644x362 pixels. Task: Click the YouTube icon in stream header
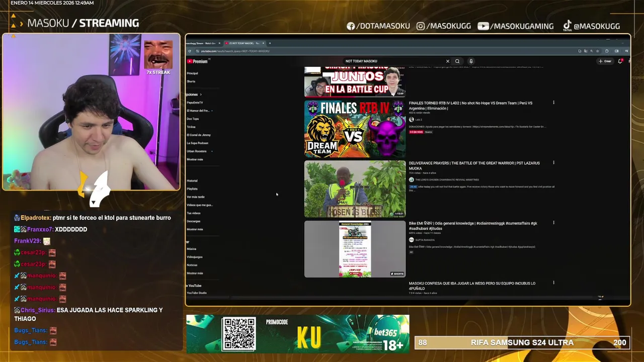point(483,26)
